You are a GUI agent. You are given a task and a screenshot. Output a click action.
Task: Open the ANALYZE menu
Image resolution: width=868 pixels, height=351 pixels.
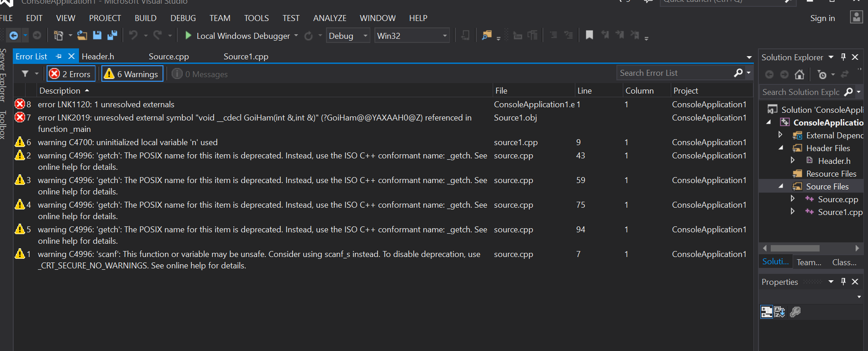click(x=330, y=18)
